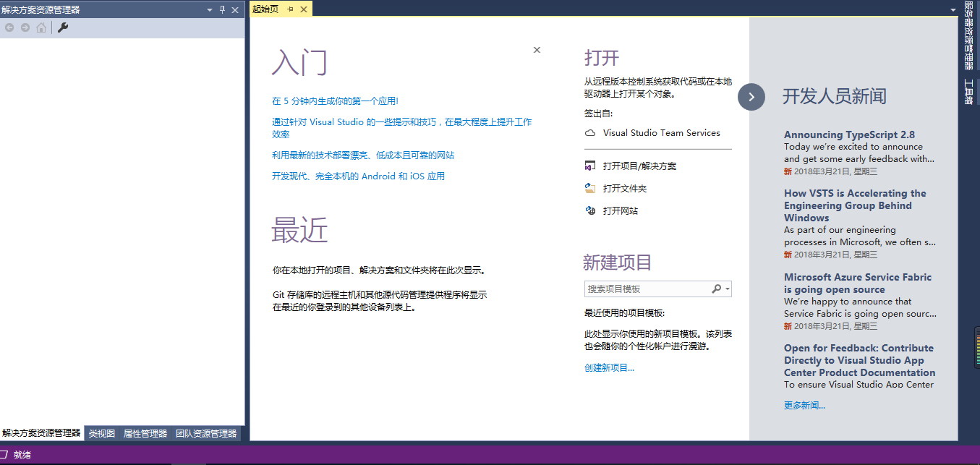The width and height of the screenshot is (980, 465).
Task: Open the 工具箱 side tab
Action: 969,92
